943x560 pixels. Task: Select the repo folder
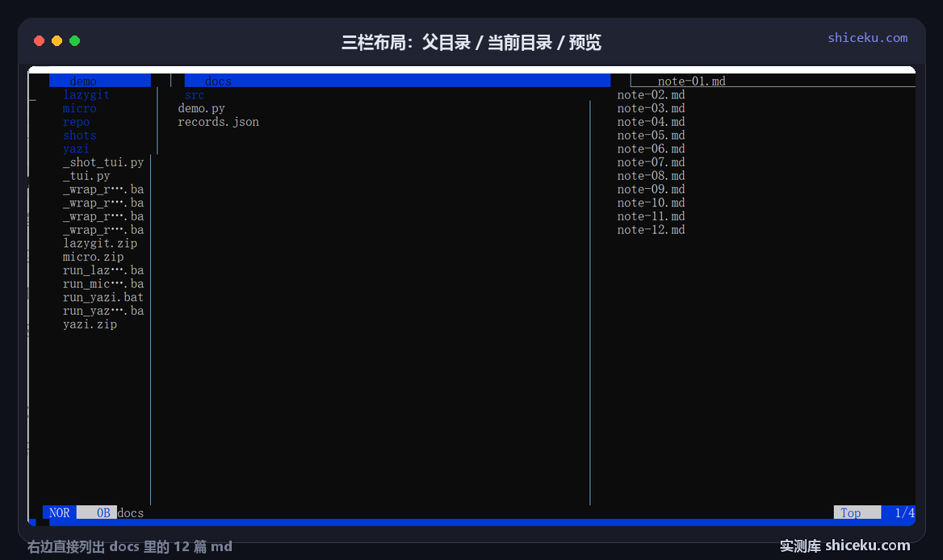pyautogui.click(x=76, y=122)
